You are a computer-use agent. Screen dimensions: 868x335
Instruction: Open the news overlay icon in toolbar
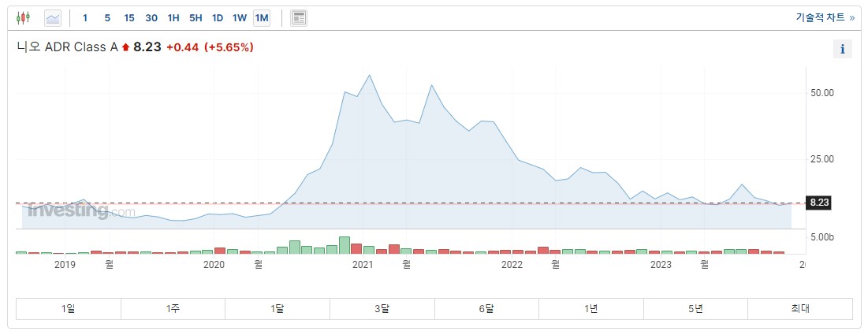[x=299, y=17]
